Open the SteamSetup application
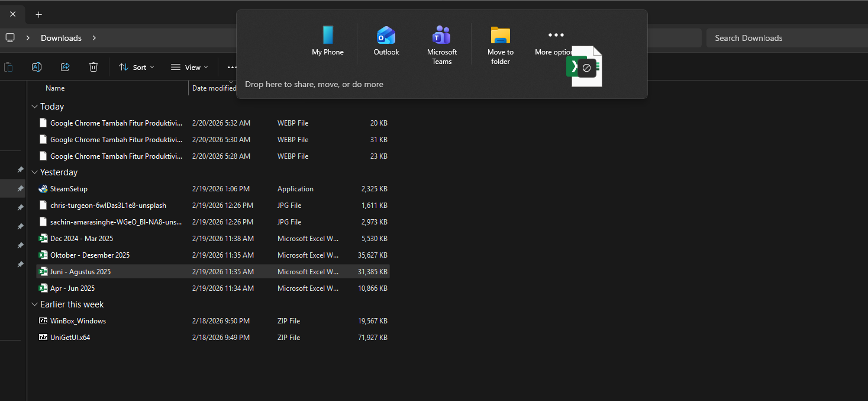This screenshot has width=868, height=401. click(x=68, y=188)
